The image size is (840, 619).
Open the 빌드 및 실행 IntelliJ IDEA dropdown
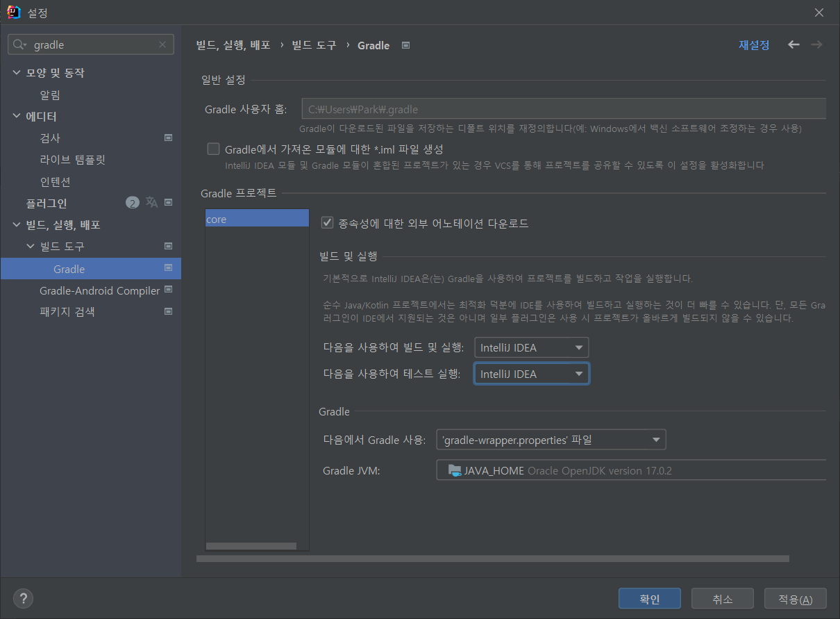coord(532,347)
